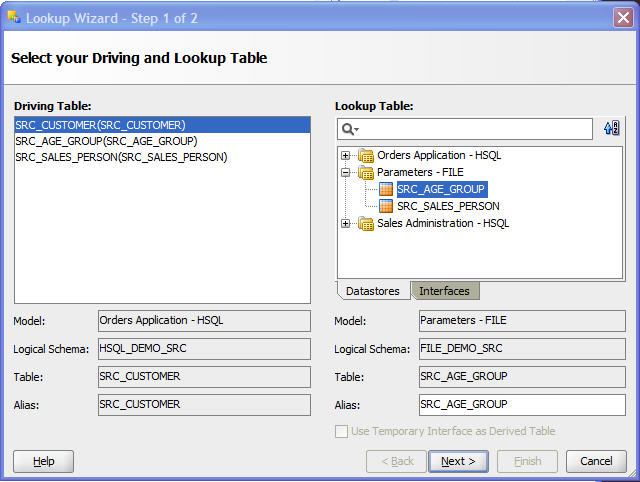Click the Back button

click(397, 461)
